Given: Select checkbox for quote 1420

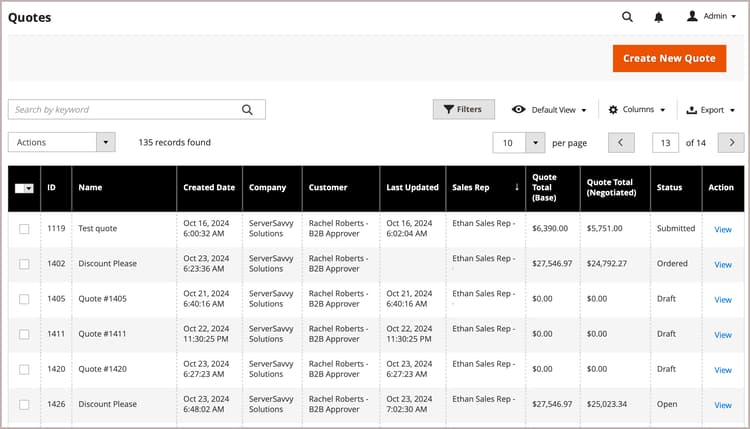Looking at the screenshot, I should pos(24,370).
